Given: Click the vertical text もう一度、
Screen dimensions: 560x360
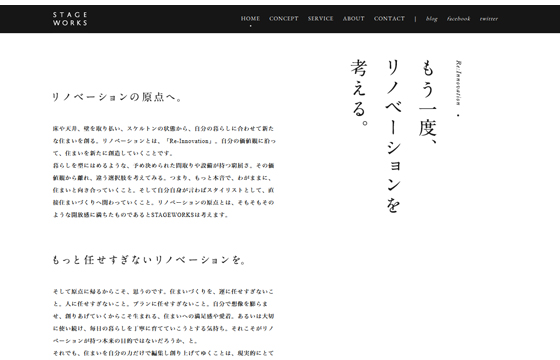Looking at the screenshot, I should click(x=428, y=102).
